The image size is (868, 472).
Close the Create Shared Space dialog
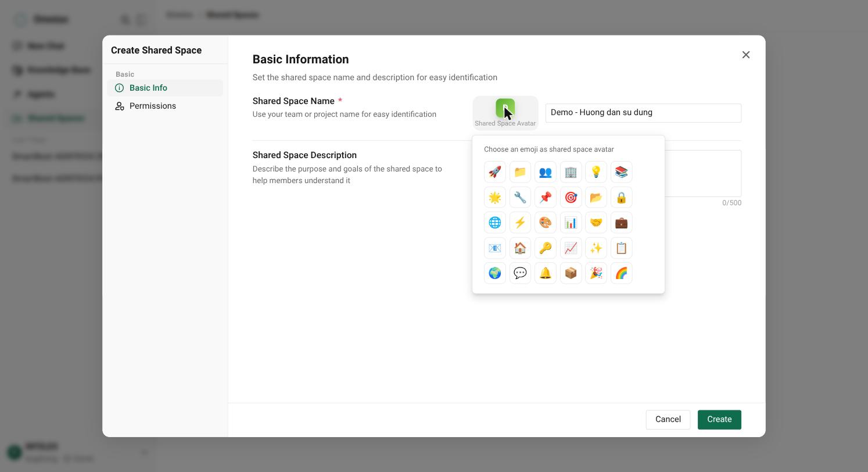point(746,55)
